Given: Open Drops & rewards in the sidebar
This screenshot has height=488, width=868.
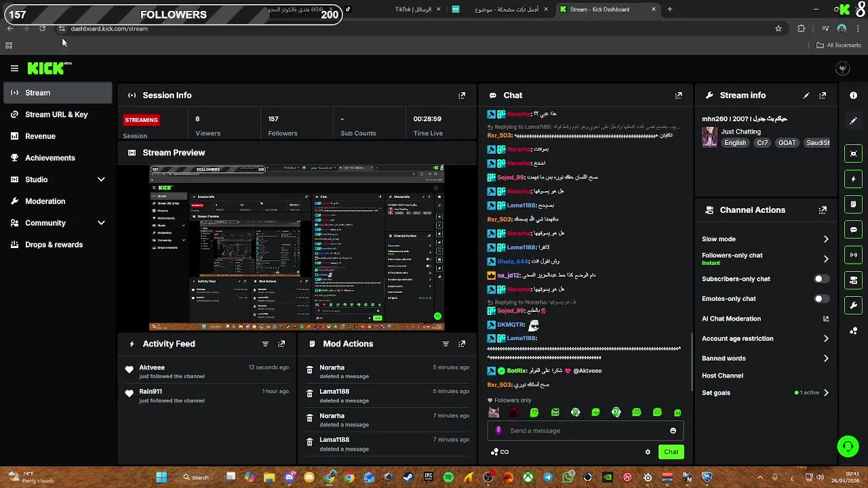Looking at the screenshot, I should tap(58, 245).
